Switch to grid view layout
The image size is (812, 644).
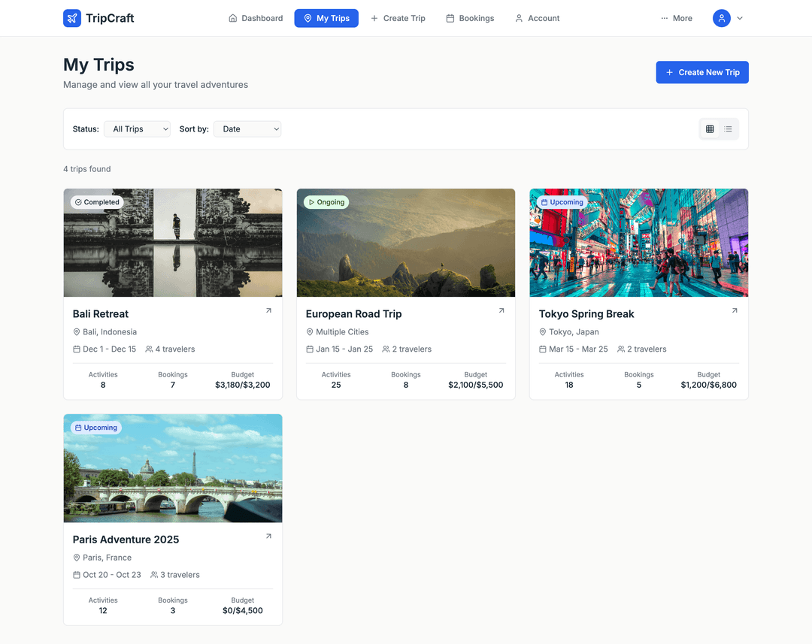coord(709,128)
